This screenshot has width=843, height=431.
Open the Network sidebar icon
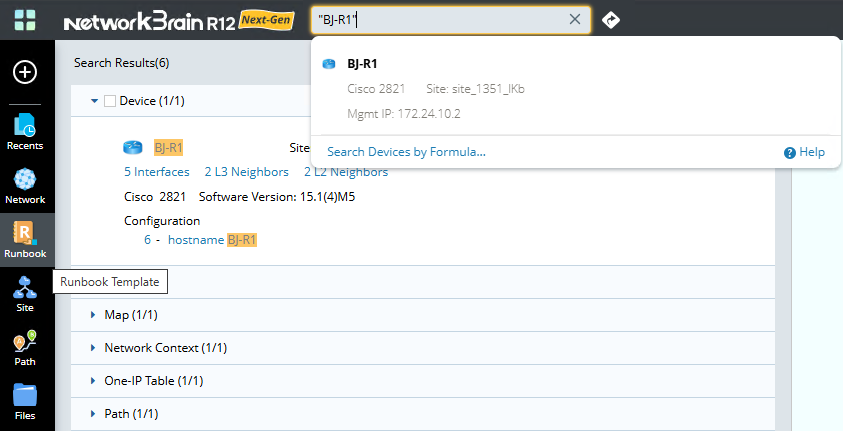coord(25,185)
